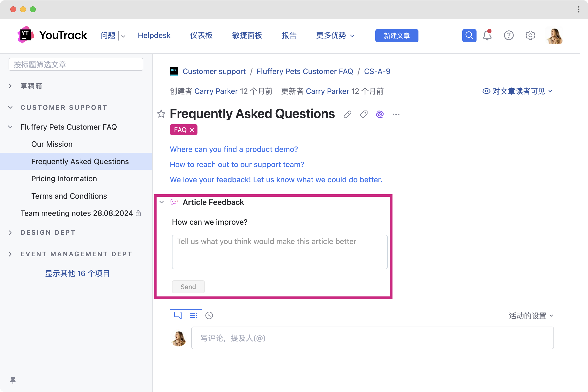588x392 pixels.
Task: Open notifications bell icon
Action: [x=487, y=36]
